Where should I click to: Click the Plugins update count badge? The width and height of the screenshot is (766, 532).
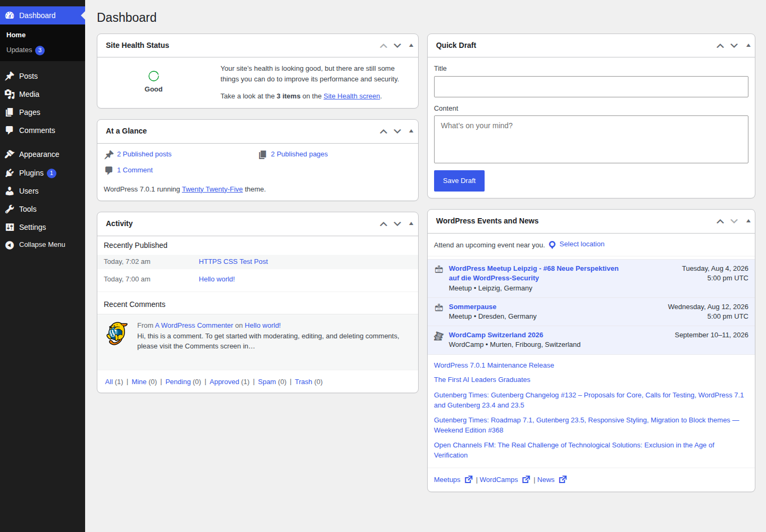pos(52,173)
